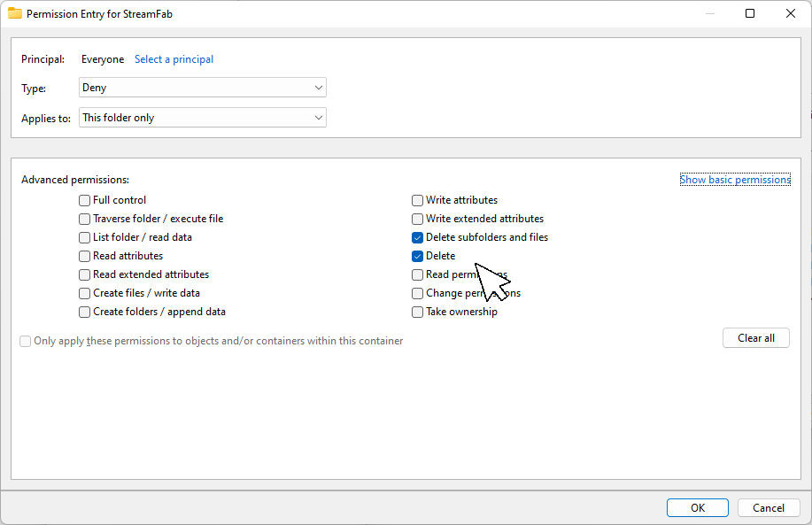This screenshot has width=812, height=525.
Task: Tick Create files / write data
Action: click(85, 293)
